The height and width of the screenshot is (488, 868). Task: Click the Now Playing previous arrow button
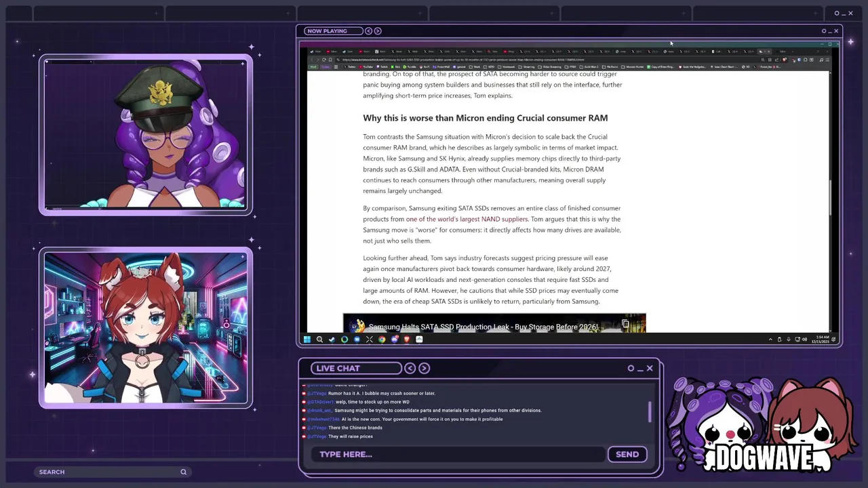point(368,30)
